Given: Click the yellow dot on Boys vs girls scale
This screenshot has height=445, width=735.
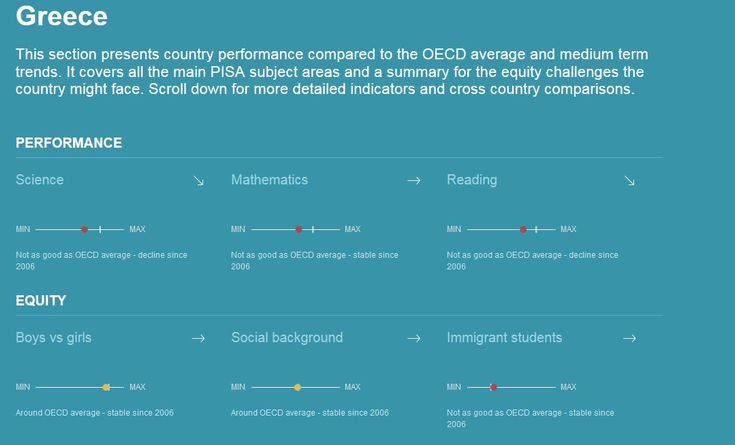Looking at the screenshot, I should 106,387.
